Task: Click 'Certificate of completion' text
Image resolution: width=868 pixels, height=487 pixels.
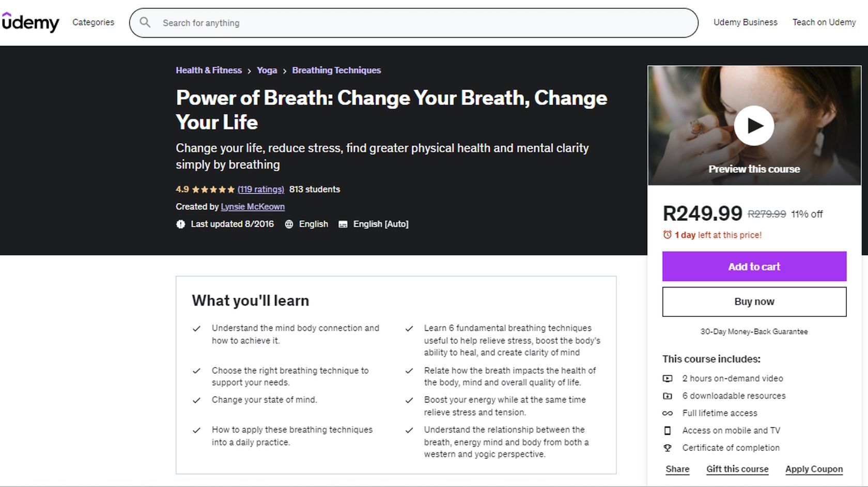Action: (x=731, y=448)
